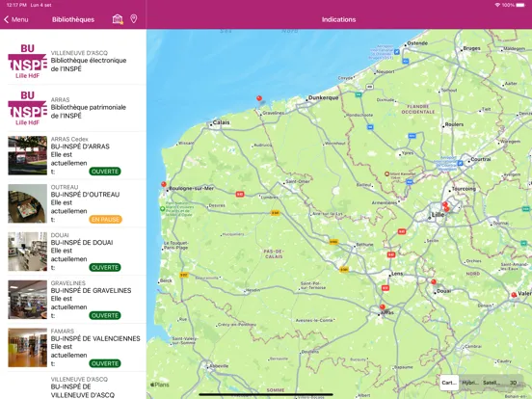The width and height of the screenshot is (532, 399).
Task: Open the library building list icon
Action: click(118, 19)
